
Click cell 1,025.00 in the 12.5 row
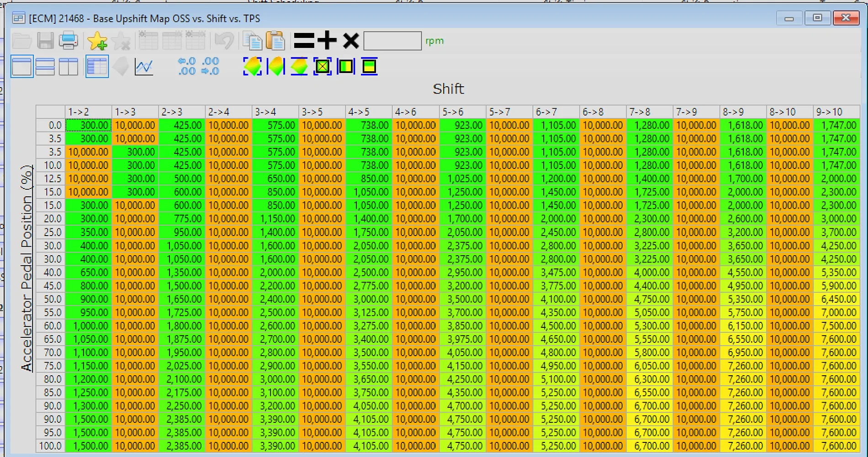click(x=462, y=179)
